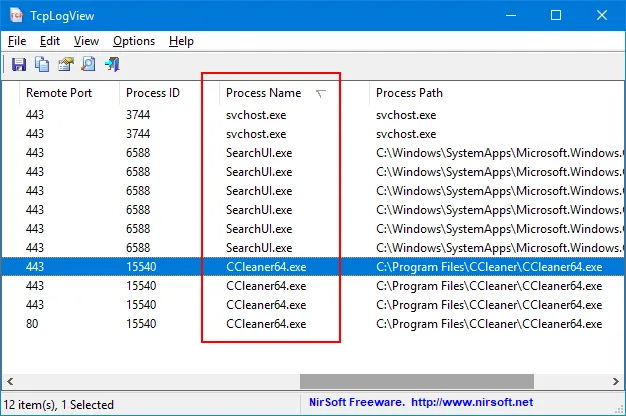Sort by the Process Name column header
Viewport: 626px width, 416px height.
294,93
